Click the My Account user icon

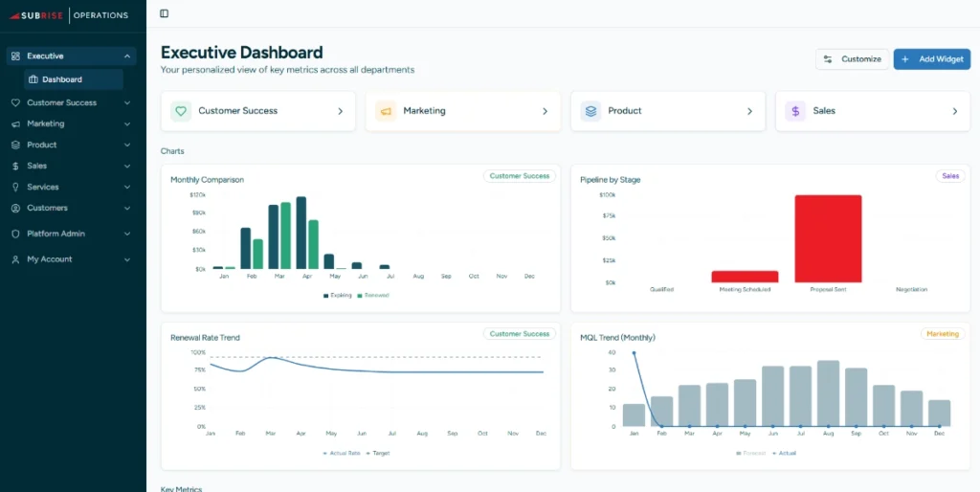pos(15,258)
